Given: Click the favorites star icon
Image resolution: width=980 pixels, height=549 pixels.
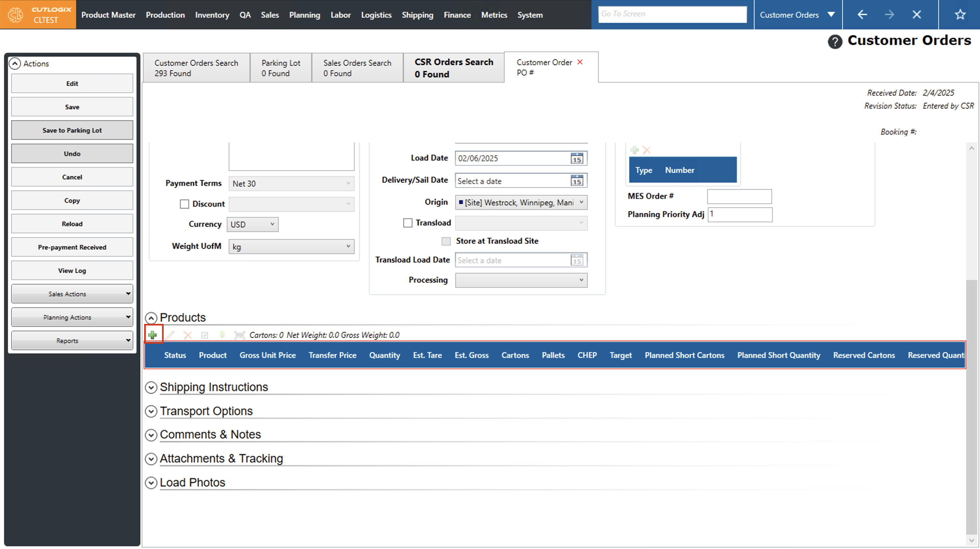Looking at the screenshot, I should click(x=960, y=15).
